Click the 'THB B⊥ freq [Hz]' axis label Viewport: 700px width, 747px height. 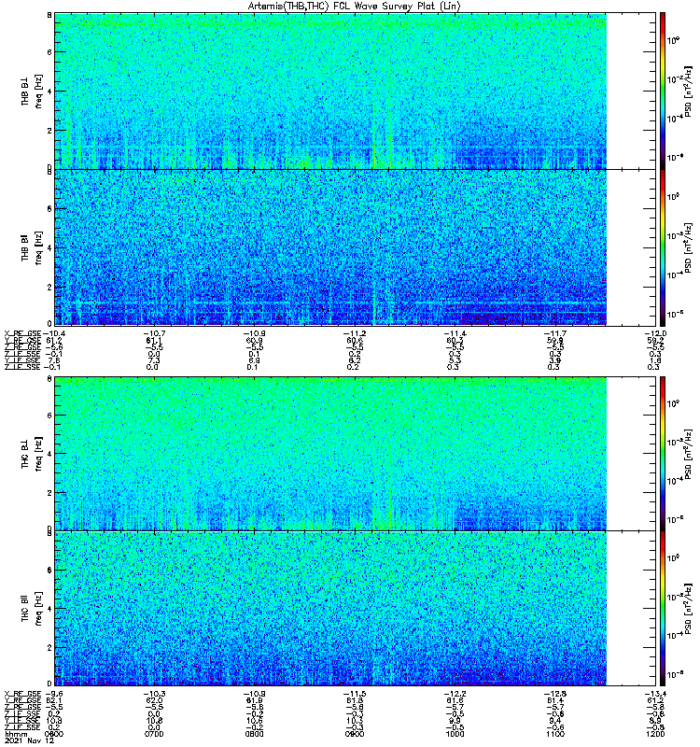(x=31, y=91)
